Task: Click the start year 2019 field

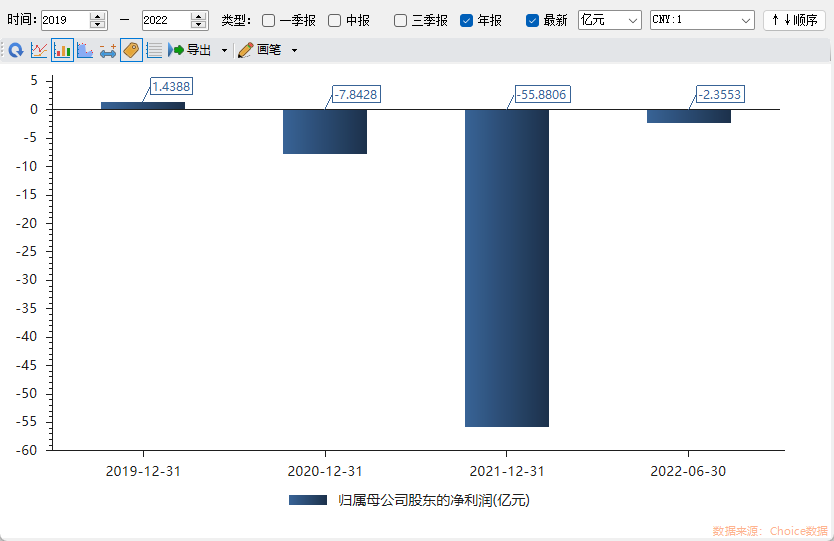Action: [x=65, y=20]
